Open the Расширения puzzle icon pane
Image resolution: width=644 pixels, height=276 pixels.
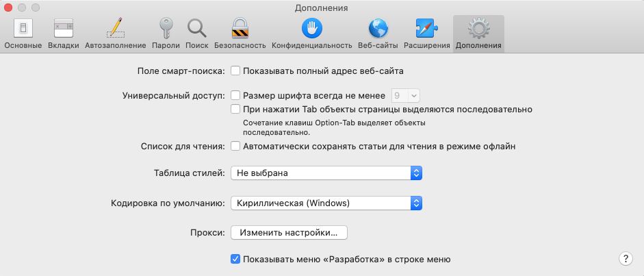[x=427, y=34]
